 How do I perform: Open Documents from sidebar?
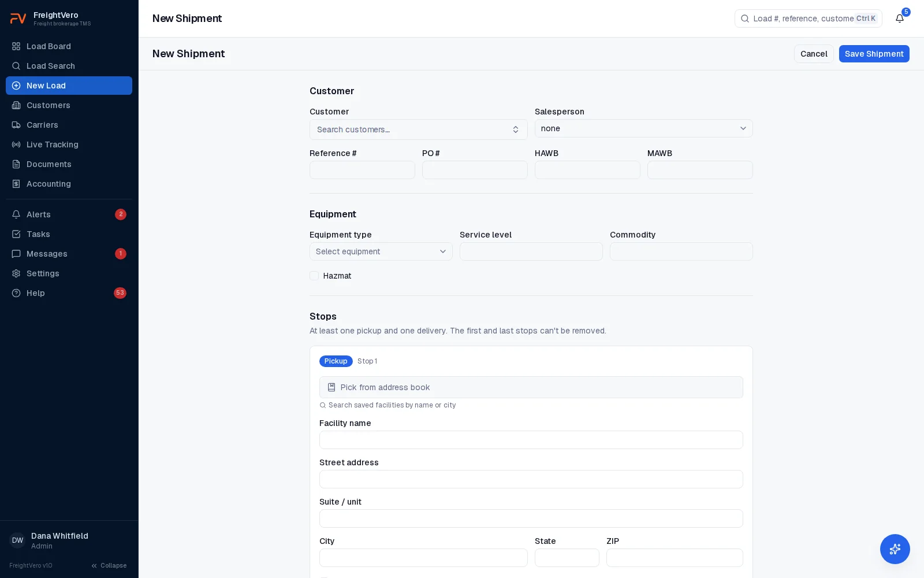coord(69,164)
